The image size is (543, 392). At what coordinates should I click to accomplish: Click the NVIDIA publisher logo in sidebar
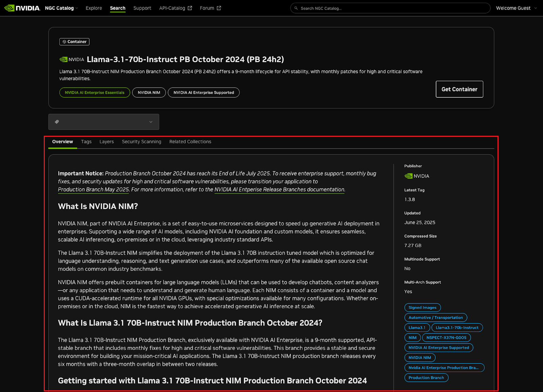409,176
